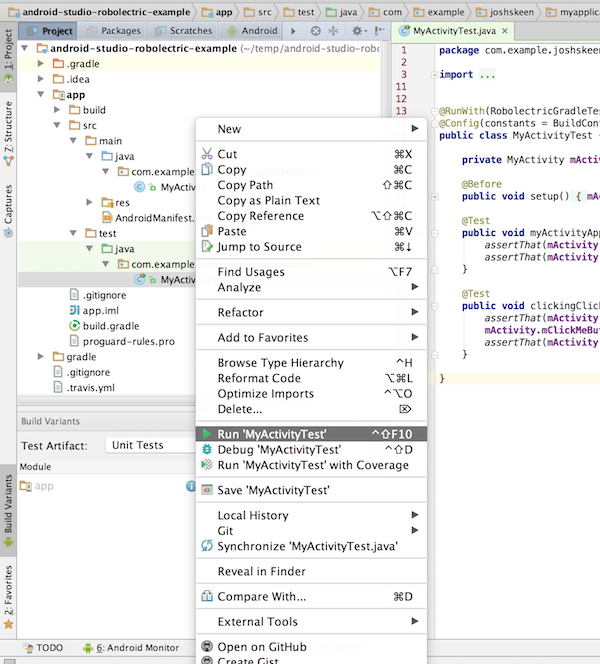This screenshot has width=600, height=664.
Task: Click the collapse all icon
Action: coord(334,31)
